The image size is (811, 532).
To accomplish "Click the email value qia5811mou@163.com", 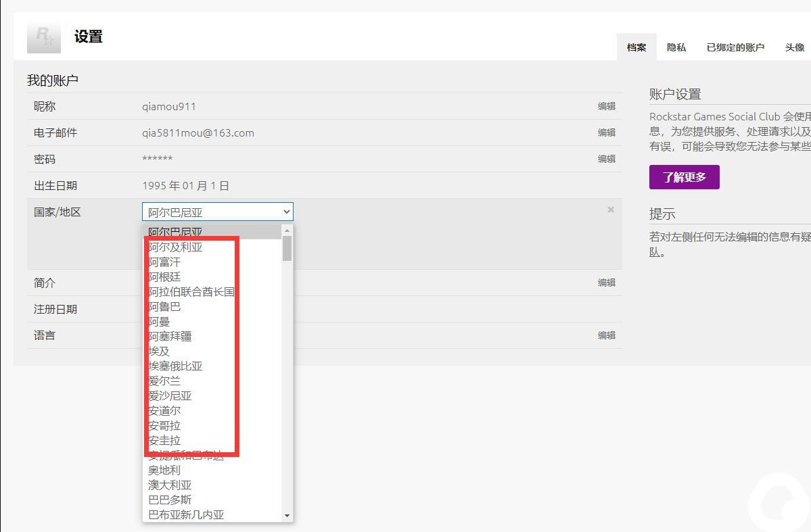I will (x=198, y=133).
